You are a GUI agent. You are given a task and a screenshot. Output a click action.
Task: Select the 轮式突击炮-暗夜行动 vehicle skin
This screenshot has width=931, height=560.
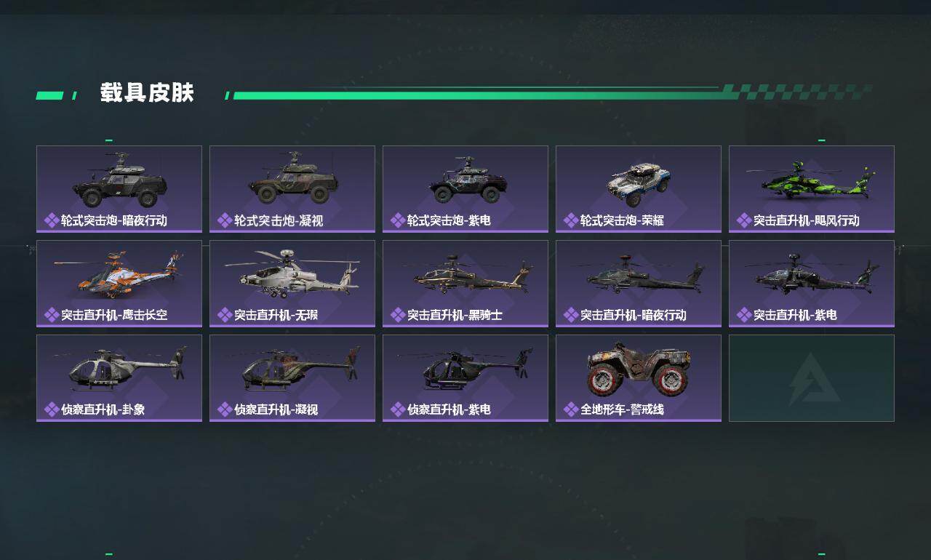coord(119,189)
